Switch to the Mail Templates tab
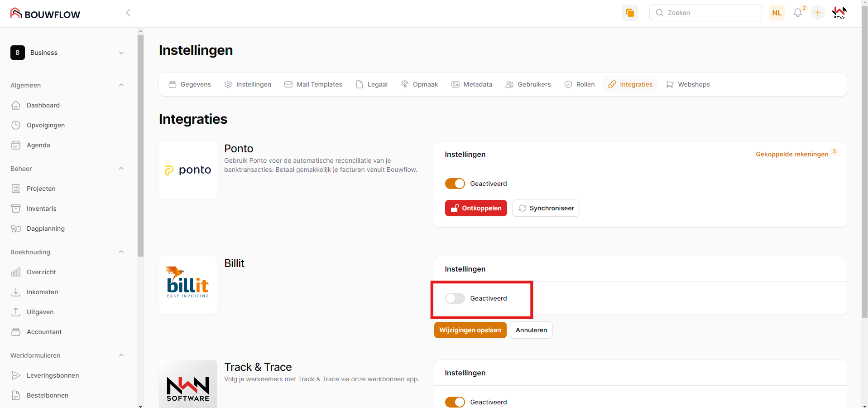The height and width of the screenshot is (408, 868). (313, 84)
